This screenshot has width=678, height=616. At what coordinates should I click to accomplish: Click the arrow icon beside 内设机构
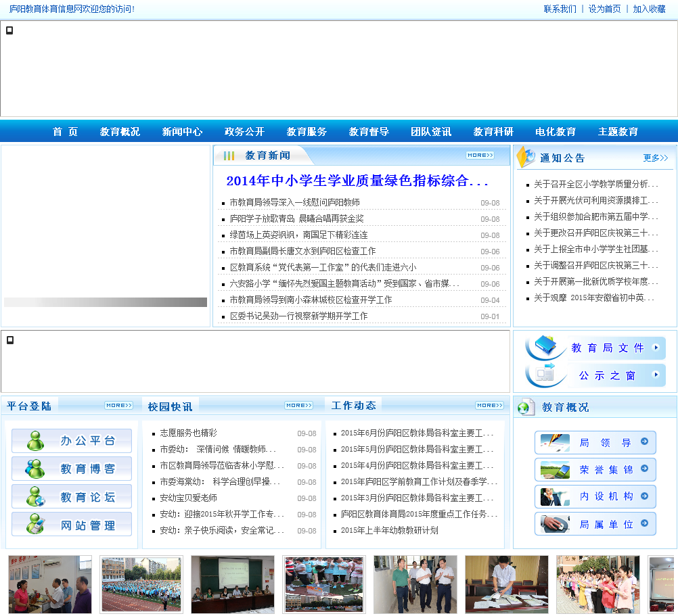[644, 496]
